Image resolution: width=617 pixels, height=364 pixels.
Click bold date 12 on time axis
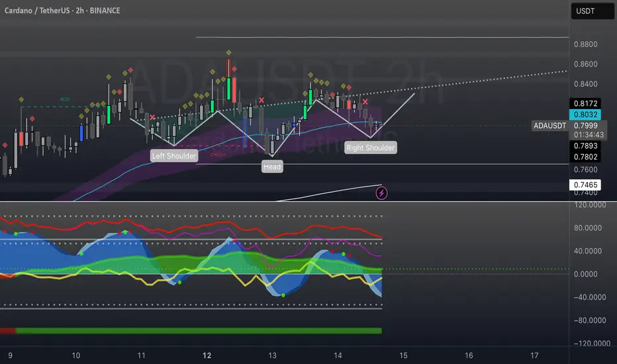coord(207,356)
